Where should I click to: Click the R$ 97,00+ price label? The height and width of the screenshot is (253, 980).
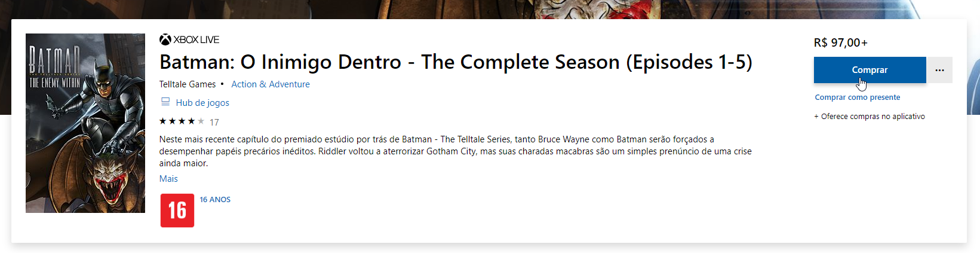click(x=840, y=42)
